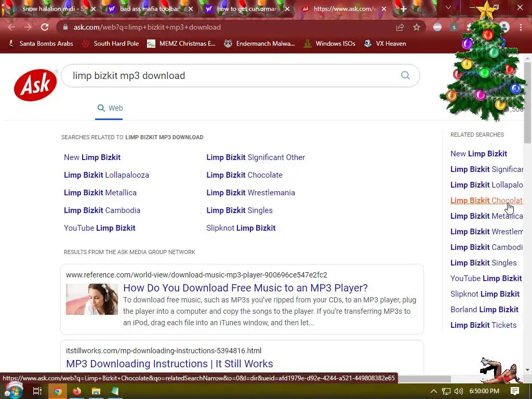Screen dimensions: 532x399
Task: Click 'Limp Bizkit Chocolate' in main results
Action: coord(245,175)
